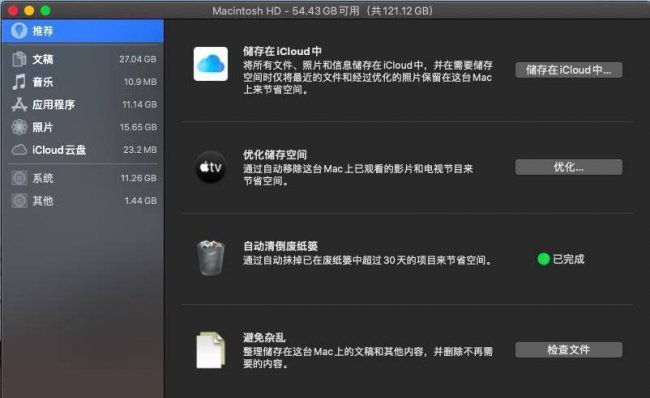Screen dimensions: 650x398
Task: Click the 应用程序 applications icon
Action: [19, 104]
